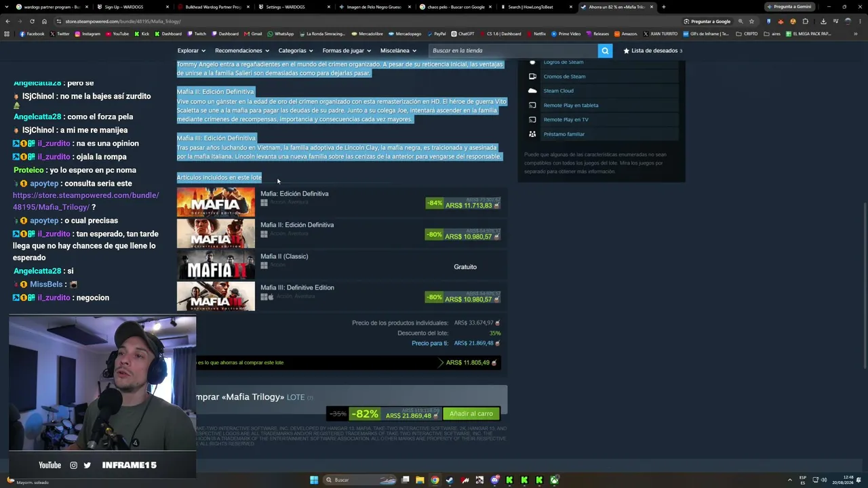This screenshot has height=488, width=868.
Task: Click the Windows taskbar Buscar search box
Action: 359,480
